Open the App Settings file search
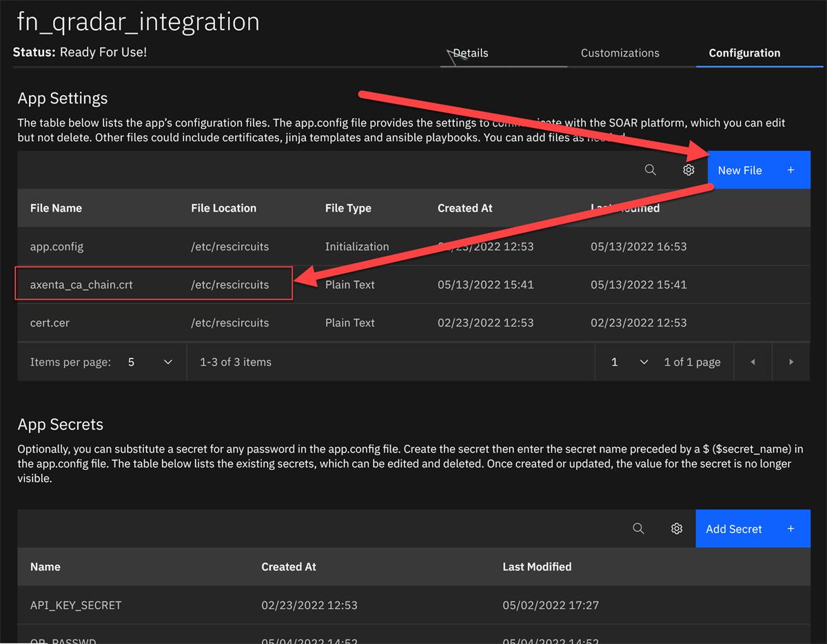This screenshot has width=827, height=644. (x=650, y=169)
